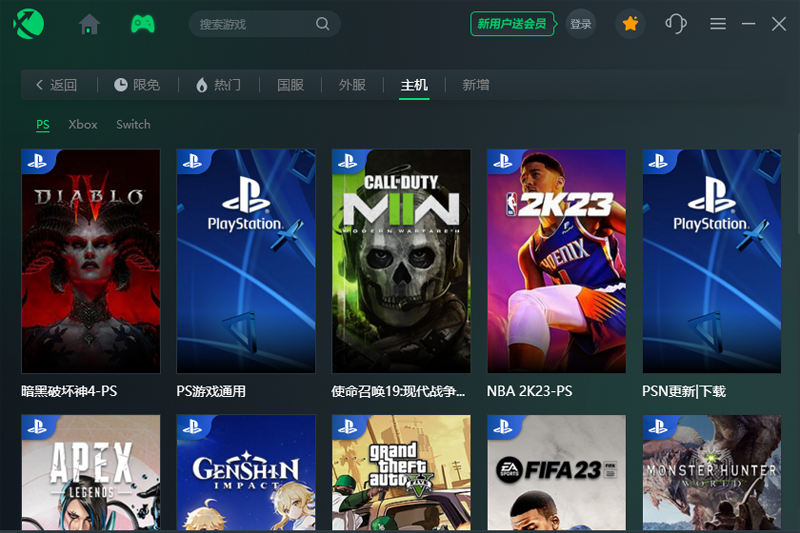Click PlayStation badge on NBA 2K23 cover
The width and height of the screenshot is (800, 533).
coord(503,162)
